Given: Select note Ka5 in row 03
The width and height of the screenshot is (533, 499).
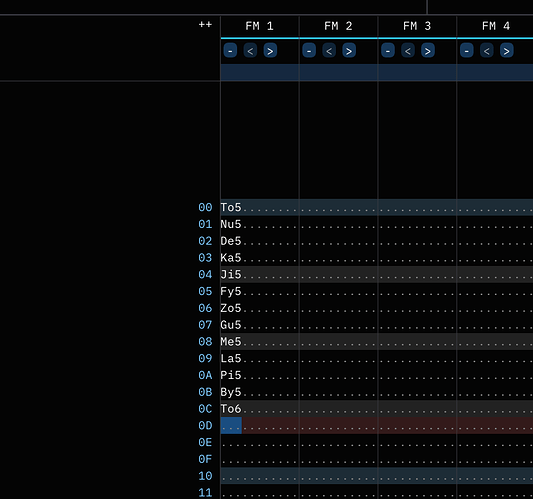Looking at the screenshot, I should (231, 258).
